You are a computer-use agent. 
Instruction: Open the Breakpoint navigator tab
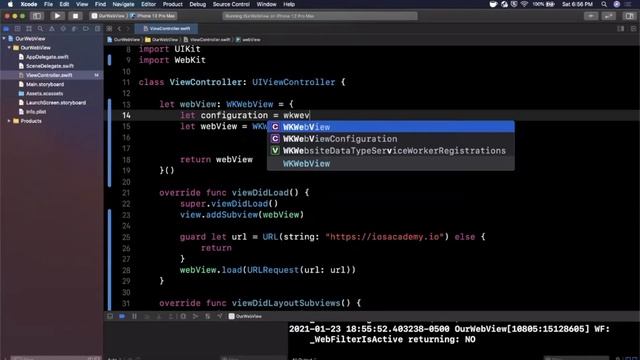click(86, 29)
